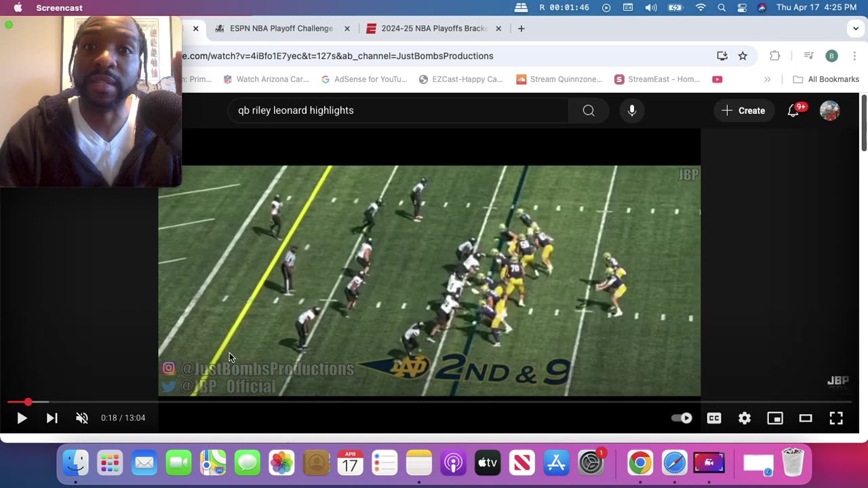Open Maps from the Dock
This screenshot has width=868, height=488.
point(213,464)
